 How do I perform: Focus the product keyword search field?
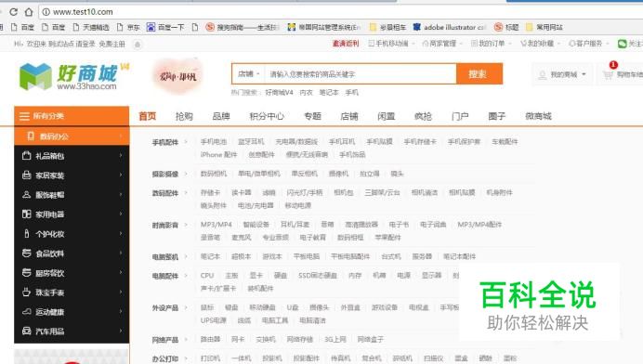360,74
